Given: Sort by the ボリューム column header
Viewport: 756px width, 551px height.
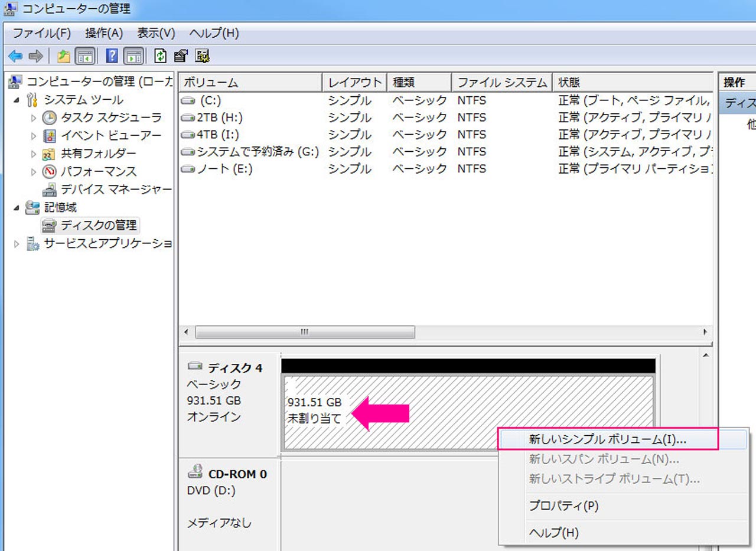Looking at the screenshot, I should tap(250, 82).
